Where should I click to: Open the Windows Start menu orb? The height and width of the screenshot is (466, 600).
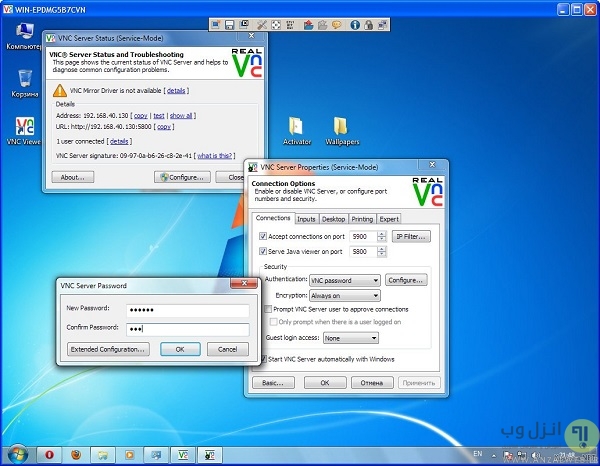[17, 455]
